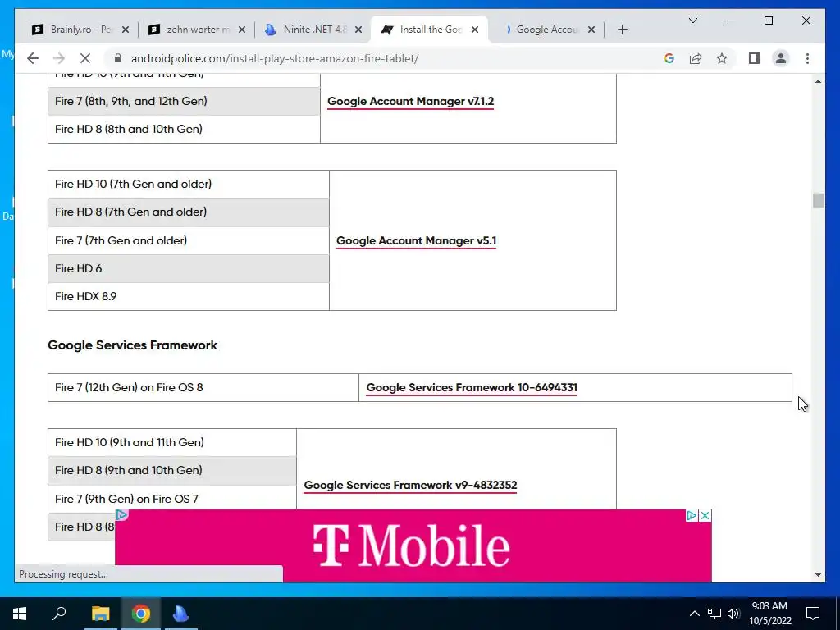
Task: Click scrollbar down arrow
Action: coord(818,575)
